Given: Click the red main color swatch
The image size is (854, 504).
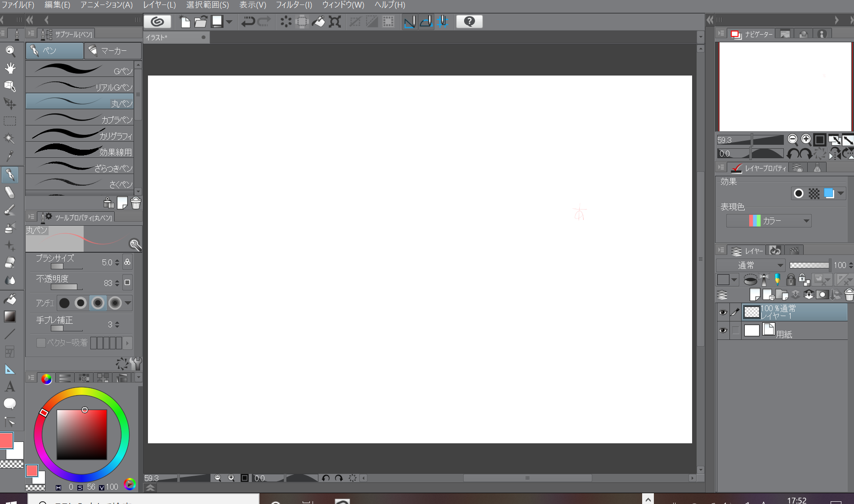Looking at the screenshot, I should pyautogui.click(x=6, y=440).
